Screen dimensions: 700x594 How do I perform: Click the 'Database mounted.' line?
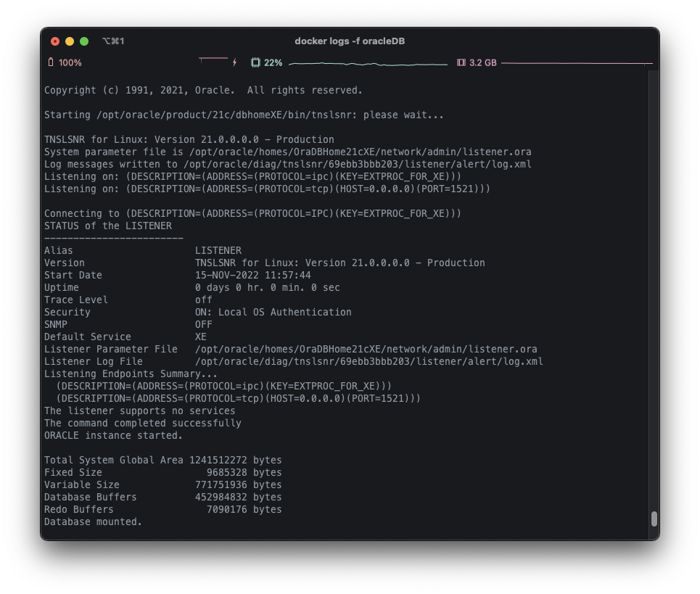click(93, 521)
